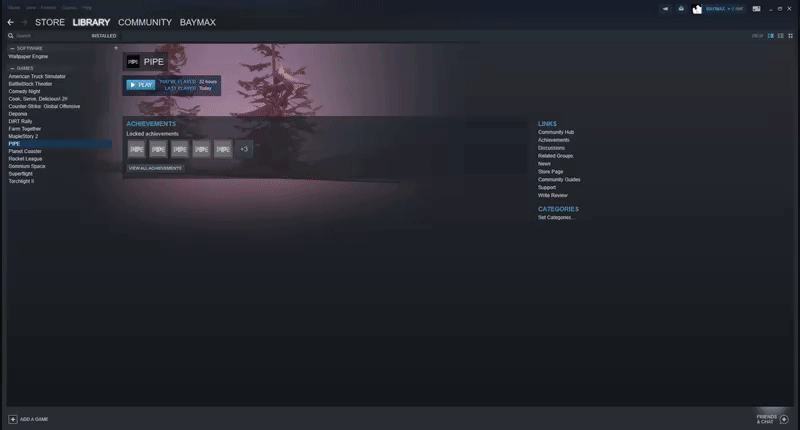Open the View menu

[31, 8]
